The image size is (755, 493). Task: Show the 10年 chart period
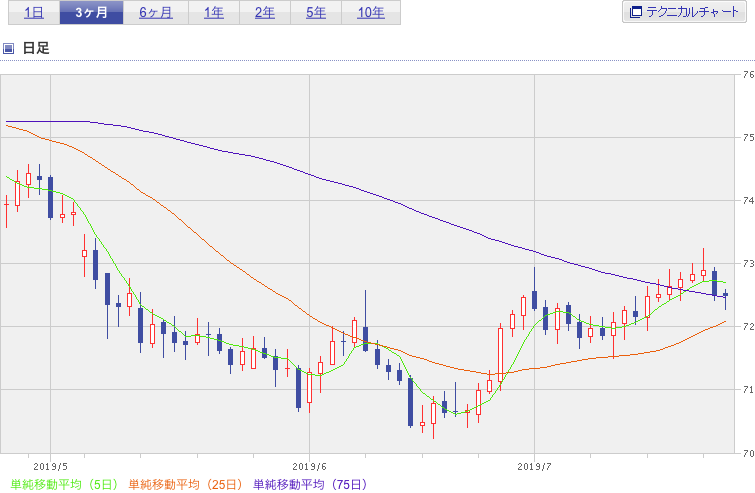point(371,13)
